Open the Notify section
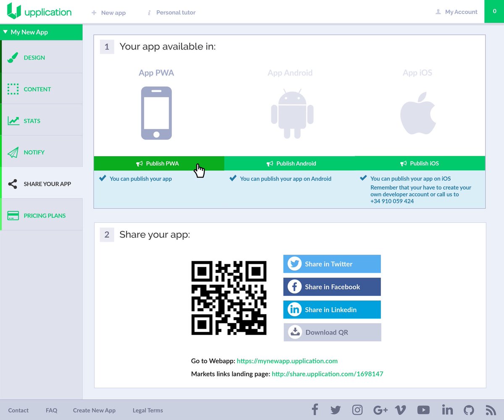 click(42, 152)
